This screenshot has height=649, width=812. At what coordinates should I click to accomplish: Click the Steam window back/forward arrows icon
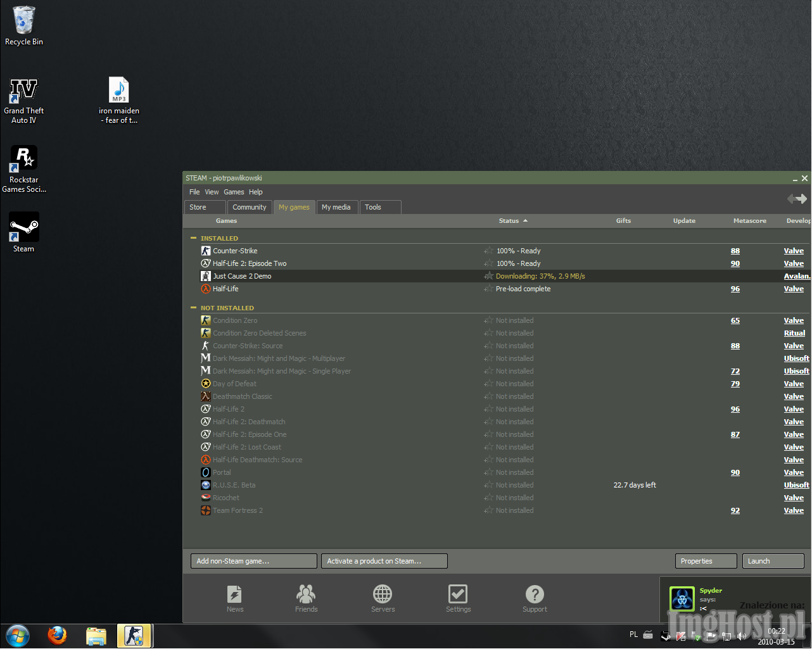click(x=797, y=199)
